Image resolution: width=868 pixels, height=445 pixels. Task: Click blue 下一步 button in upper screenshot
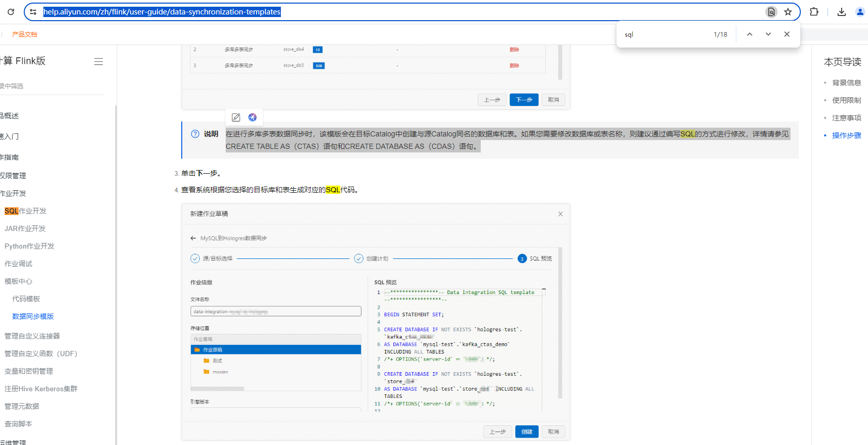[524, 100]
